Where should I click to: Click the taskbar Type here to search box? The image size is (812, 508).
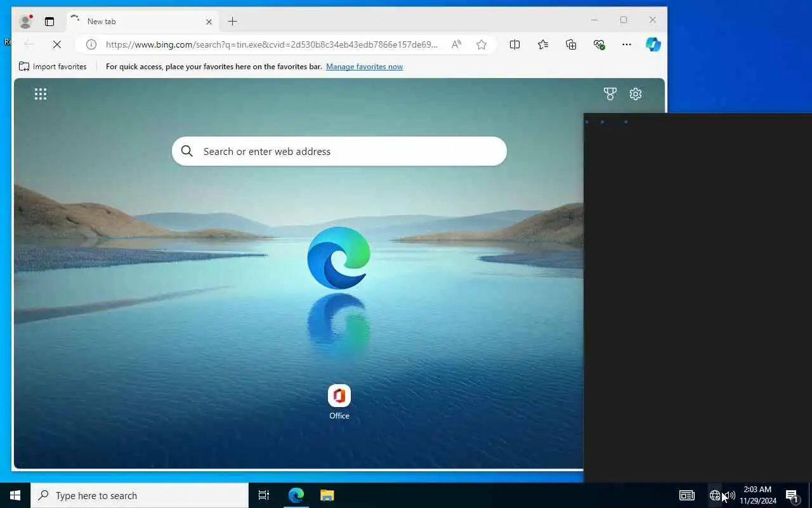click(140, 495)
